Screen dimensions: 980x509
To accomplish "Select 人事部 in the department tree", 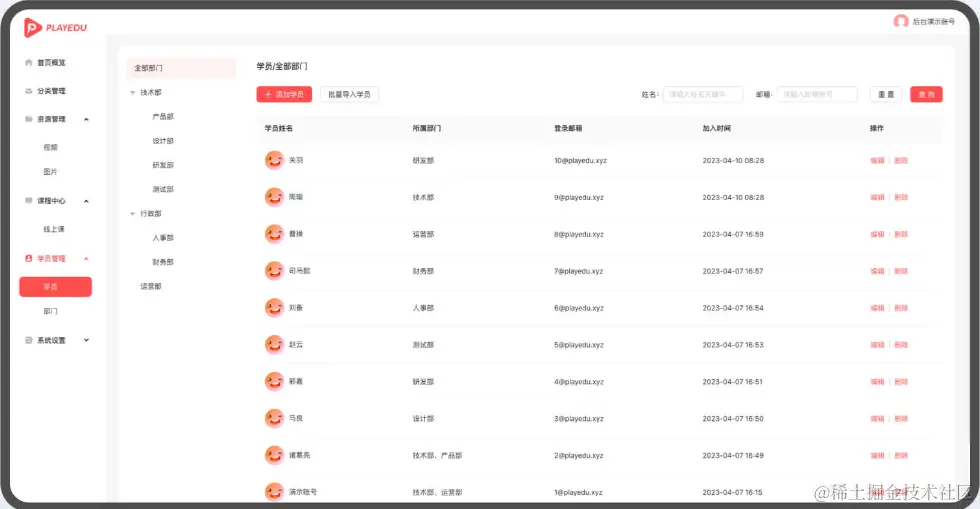I will pyautogui.click(x=163, y=238).
